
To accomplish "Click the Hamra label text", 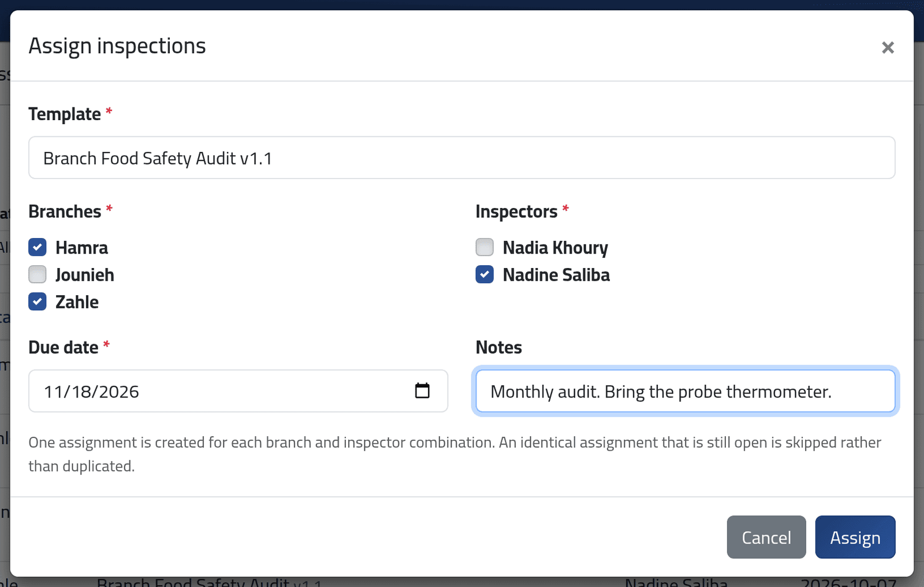I will pyautogui.click(x=81, y=247).
